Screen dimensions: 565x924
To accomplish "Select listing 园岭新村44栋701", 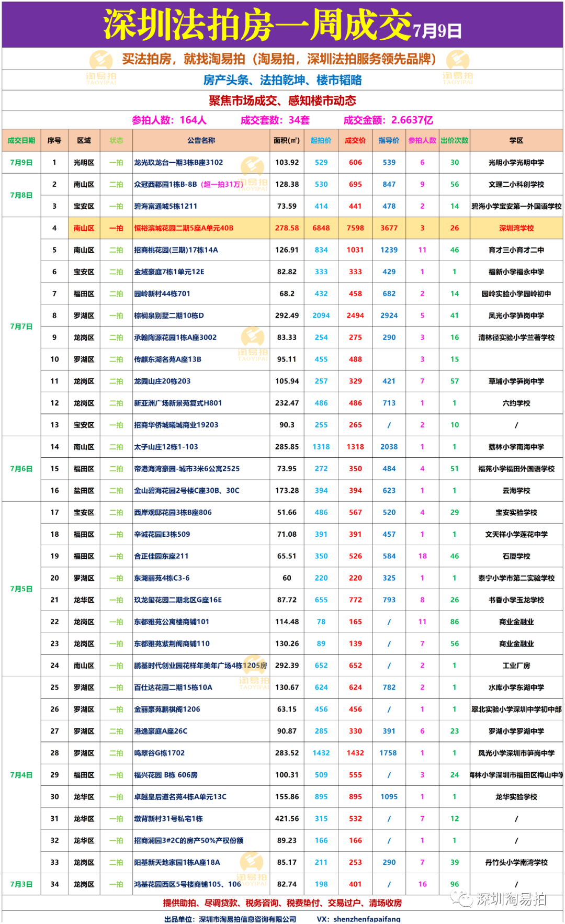I will 162,294.
